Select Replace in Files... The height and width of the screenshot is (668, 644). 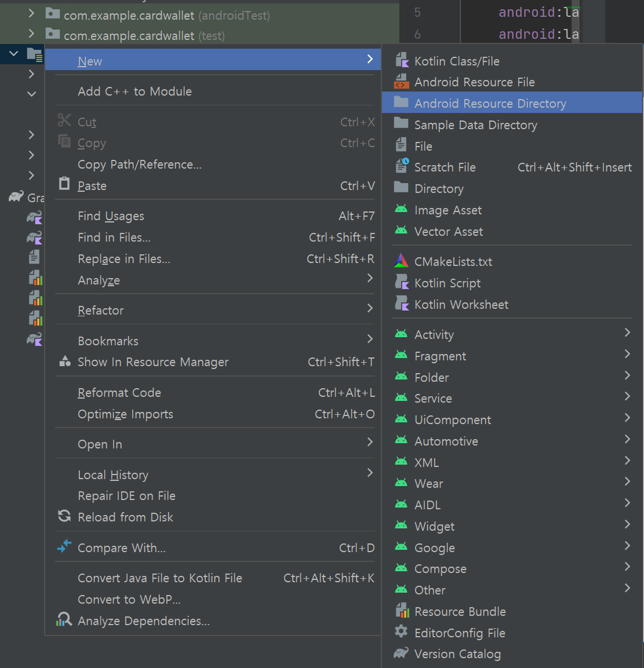pos(213,258)
